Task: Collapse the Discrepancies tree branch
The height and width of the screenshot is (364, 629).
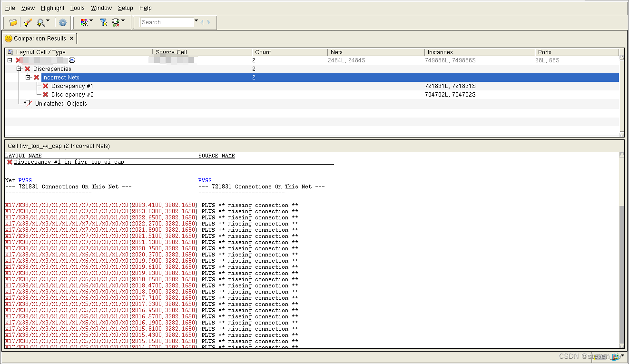Action: (x=20, y=69)
